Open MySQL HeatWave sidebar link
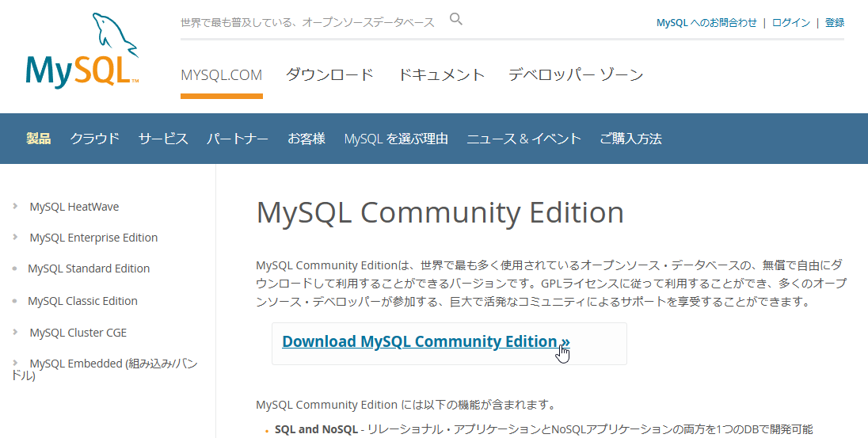Viewport: 868px width, 438px height. coord(74,207)
